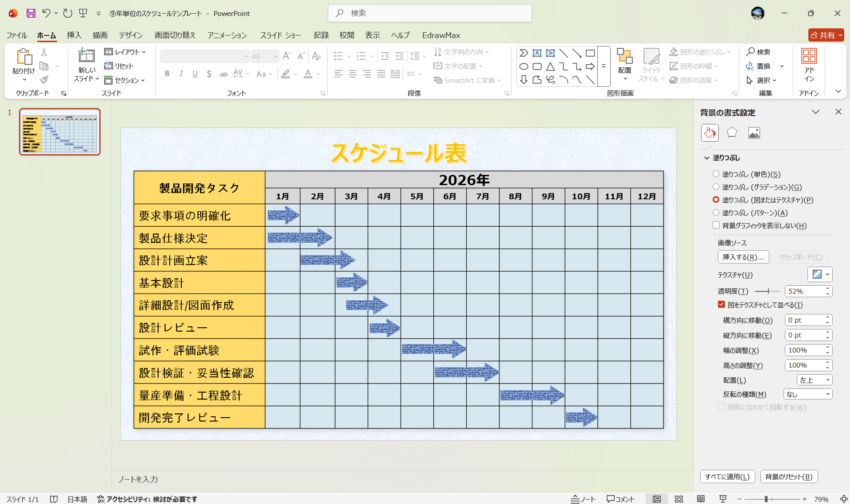Select the format painter icon
This screenshot has height=504, width=850.
[43, 80]
